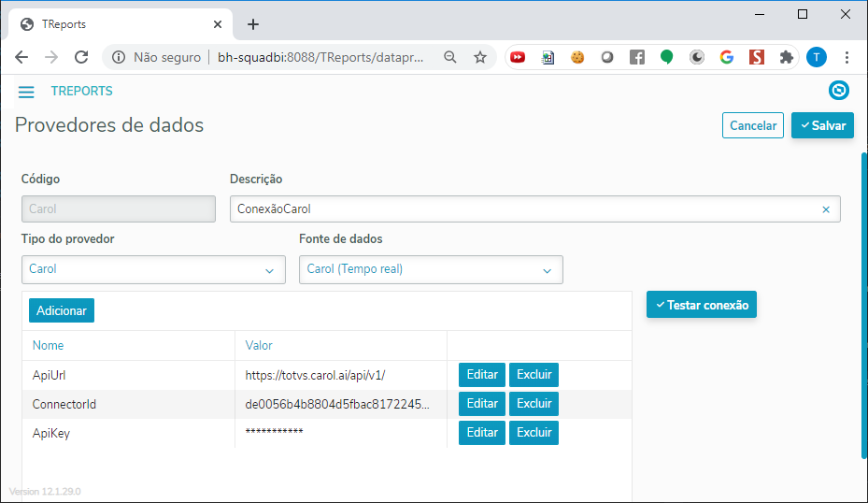This screenshot has height=503, width=868.
Task: Delete the ApiUrl parameter row
Action: tap(534, 375)
